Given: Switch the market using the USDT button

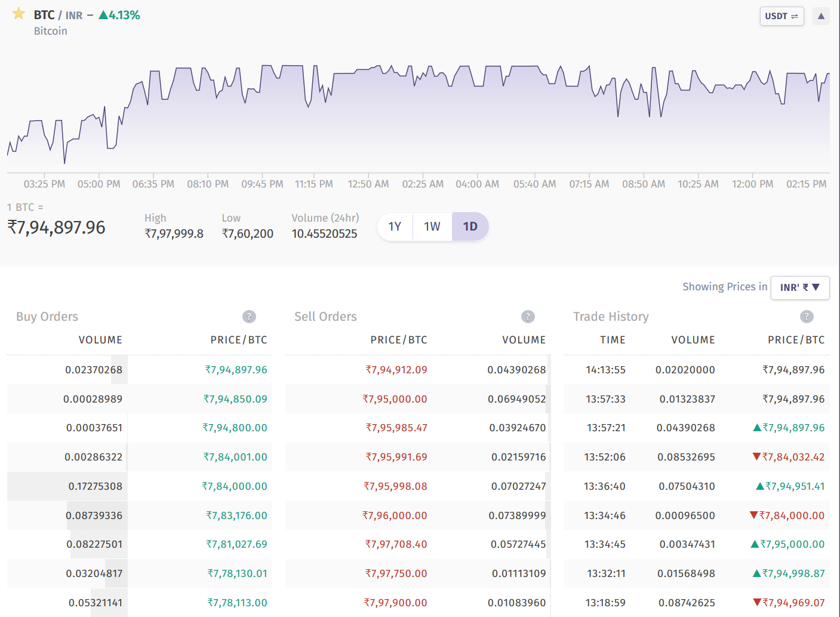Looking at the screenshot, I should tap(781, 16).
